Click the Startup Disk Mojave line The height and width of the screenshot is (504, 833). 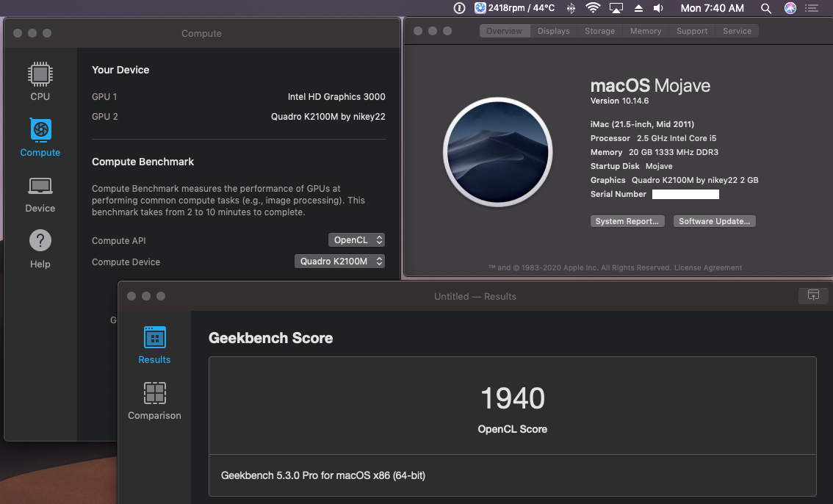click(631, 166)
